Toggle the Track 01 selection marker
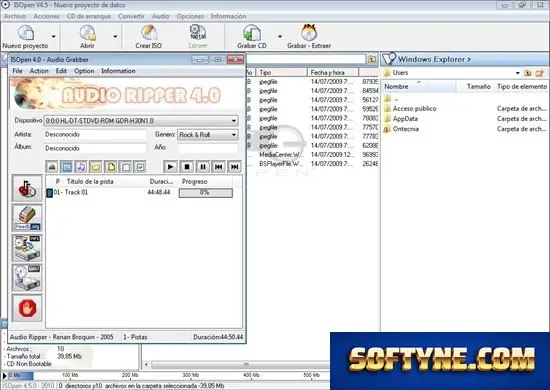 pyautogui.click(x=50, y=193)
